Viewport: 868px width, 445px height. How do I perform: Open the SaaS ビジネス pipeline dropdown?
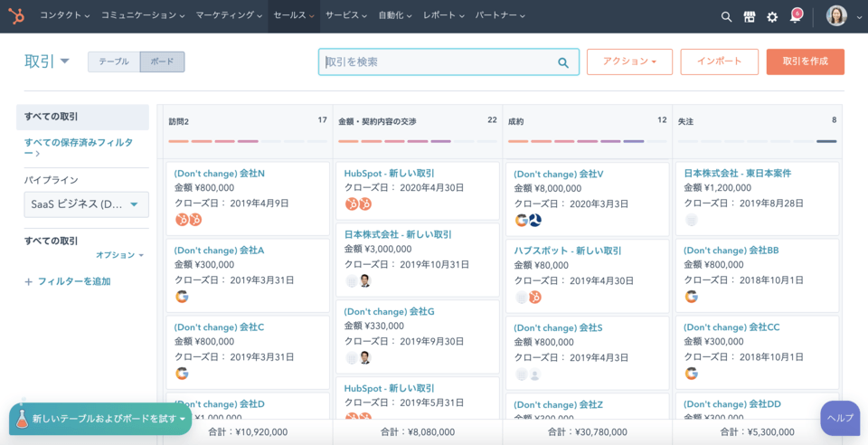86,204
